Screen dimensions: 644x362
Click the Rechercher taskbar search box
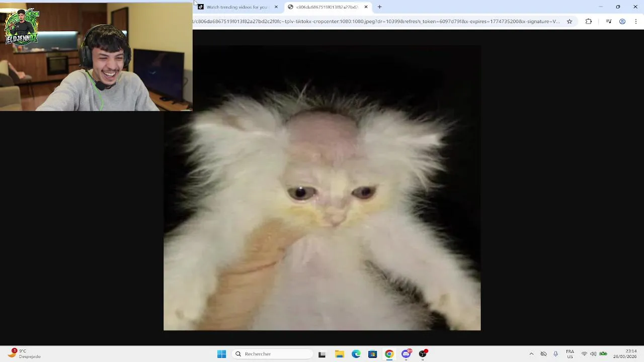273,354
